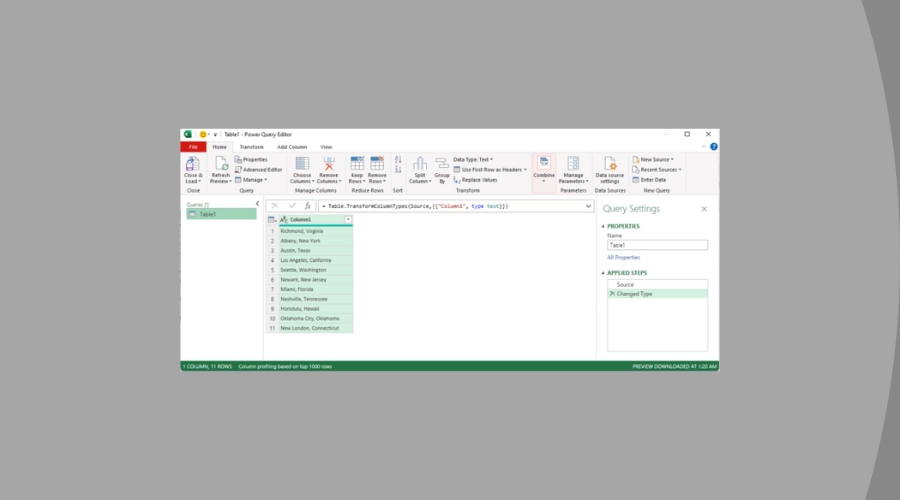This screenshot has height=500, width=900.
Task: Click the Group By icon
Action: click(442, 164)
